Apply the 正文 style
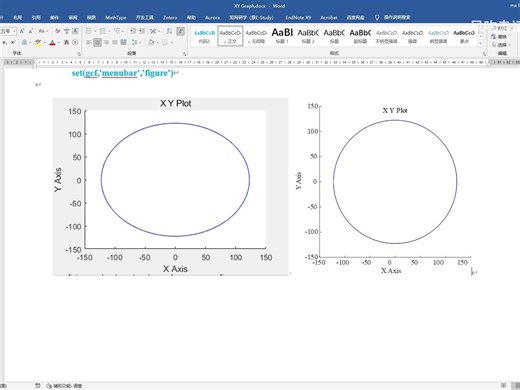The width and height of the screenshot is (520, 390). click(x=230, y=36)
